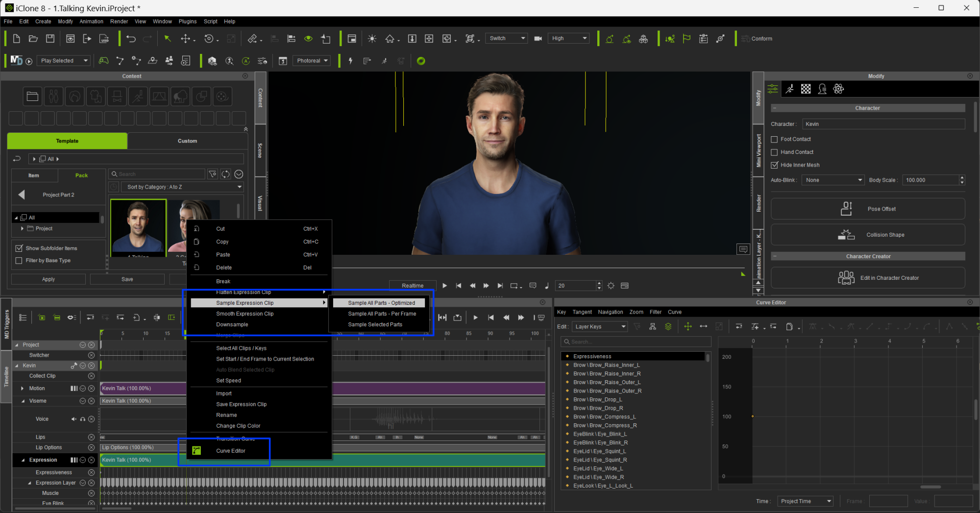
Task: Click the New Project icon
Action: pos(16,39)
